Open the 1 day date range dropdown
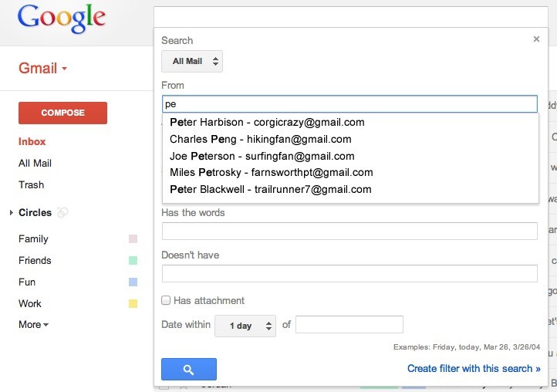This screenshot has height=392, width=557. 245,326
